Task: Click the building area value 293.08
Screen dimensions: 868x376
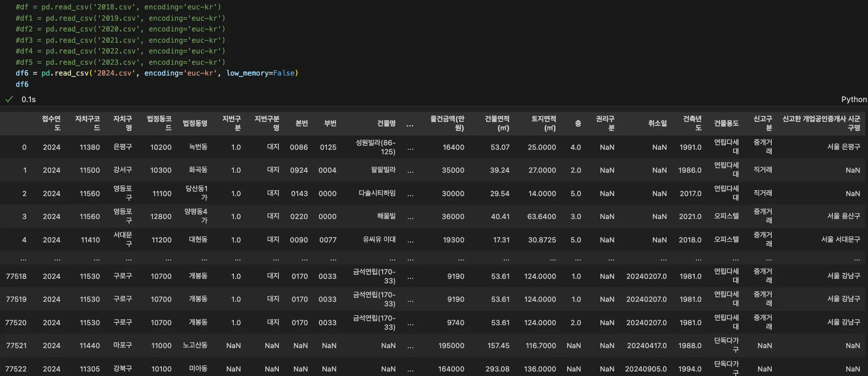Action: pos(497,369)
